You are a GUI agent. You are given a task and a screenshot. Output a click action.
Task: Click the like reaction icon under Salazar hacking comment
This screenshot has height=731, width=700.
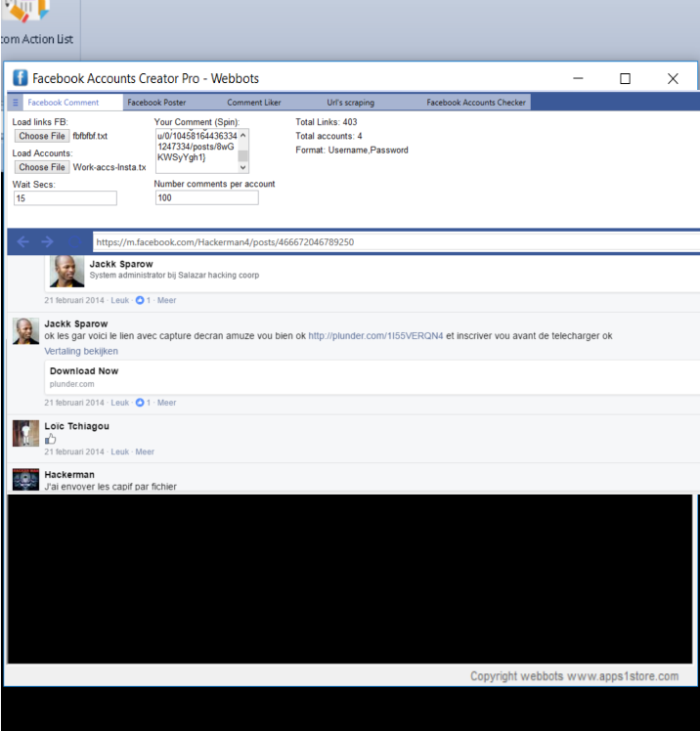tap(140, 300)
